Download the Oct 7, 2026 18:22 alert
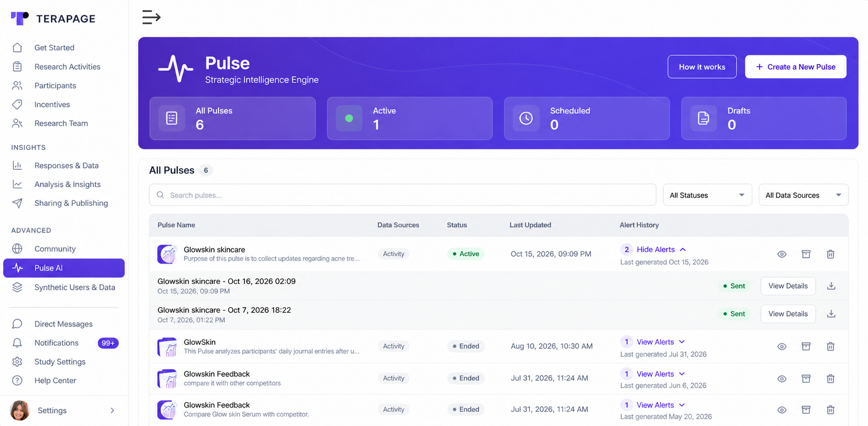This screenshot has height=426, width=868. point(831,314)
